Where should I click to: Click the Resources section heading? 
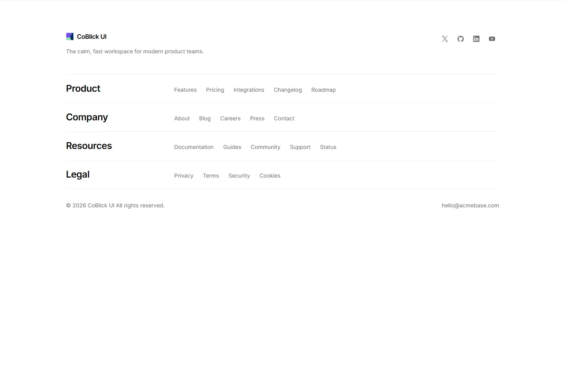coord(89,146)
